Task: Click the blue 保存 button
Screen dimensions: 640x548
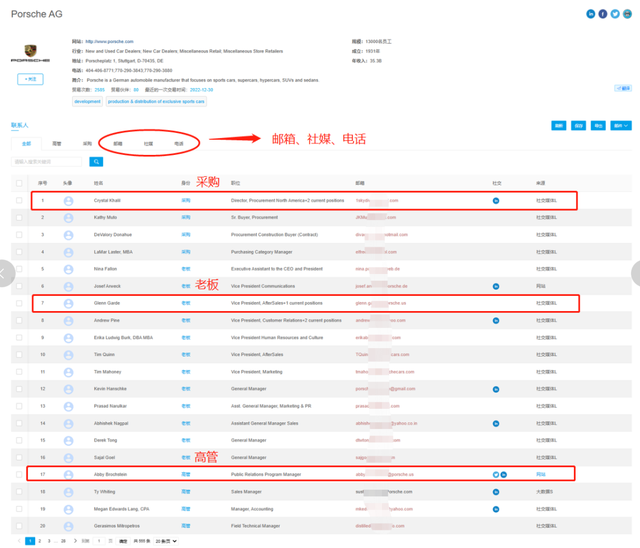Action: pos(579,126)
